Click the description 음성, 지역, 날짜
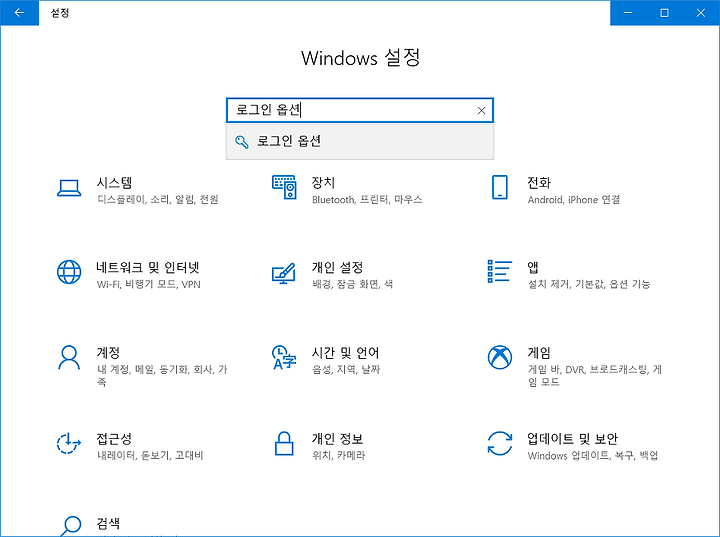Viewport: 720px width, 537px height. point(346,369)
